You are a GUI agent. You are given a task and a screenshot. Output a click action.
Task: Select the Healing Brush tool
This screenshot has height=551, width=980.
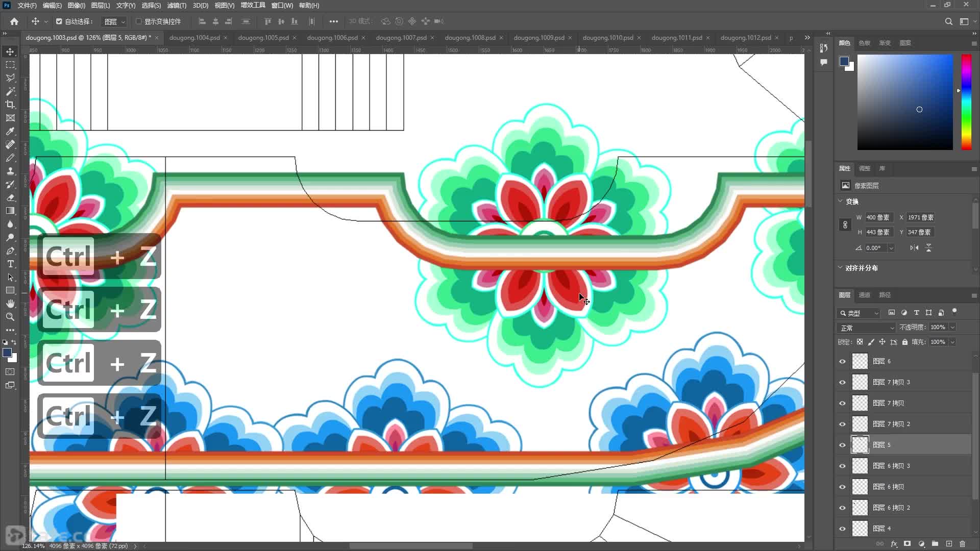pyautogui.click(x=10, y=144)
